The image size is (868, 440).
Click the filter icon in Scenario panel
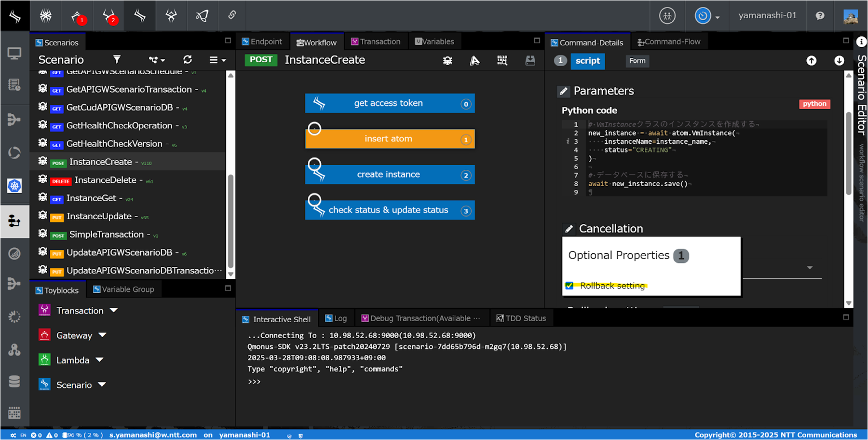coord(117,59)
